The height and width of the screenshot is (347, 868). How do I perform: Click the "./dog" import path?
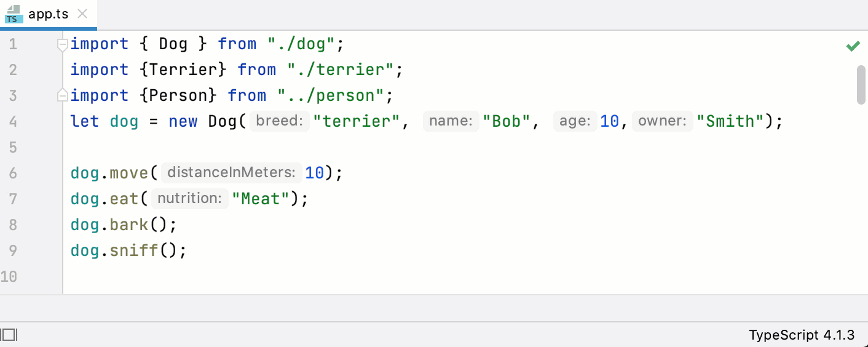point(301,44)
